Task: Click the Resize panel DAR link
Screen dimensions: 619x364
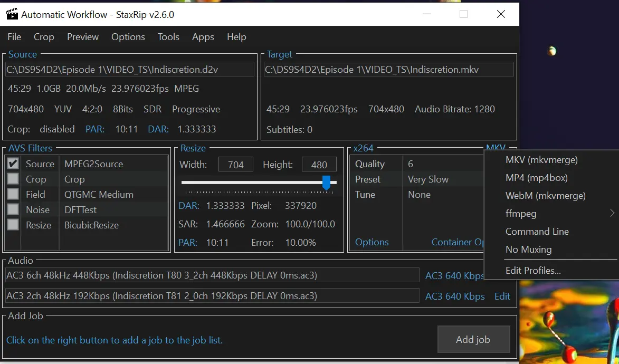Action: click(x=189, y=205)
